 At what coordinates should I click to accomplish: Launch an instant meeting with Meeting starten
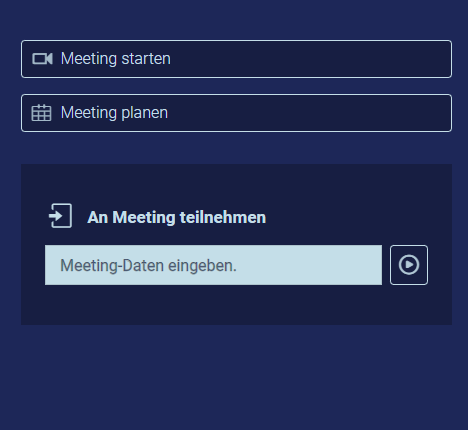coord(236,59)
